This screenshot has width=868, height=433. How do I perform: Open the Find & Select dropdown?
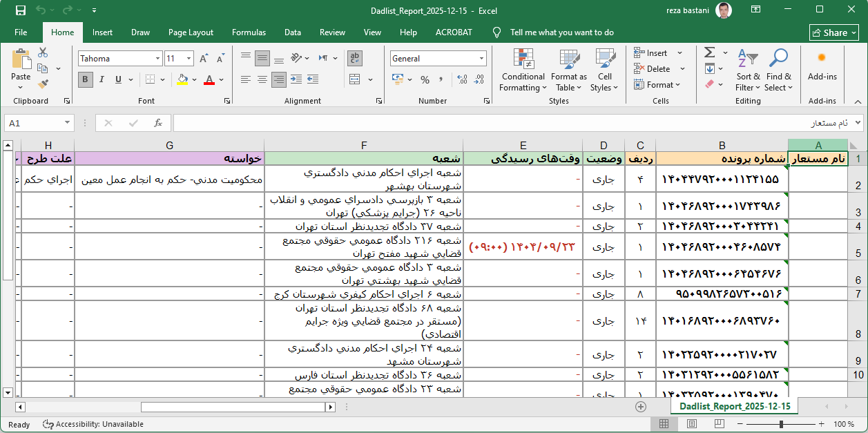[x=779, y=70]
